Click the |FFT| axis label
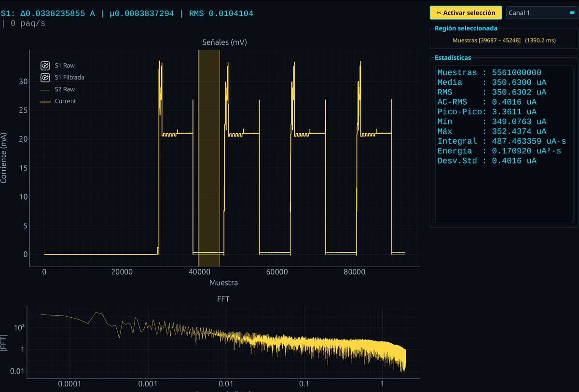 tap(4, 342)
